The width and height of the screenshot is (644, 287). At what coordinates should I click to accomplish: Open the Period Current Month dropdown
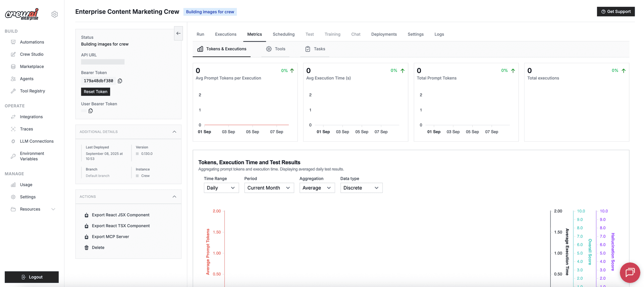[269, 188]
